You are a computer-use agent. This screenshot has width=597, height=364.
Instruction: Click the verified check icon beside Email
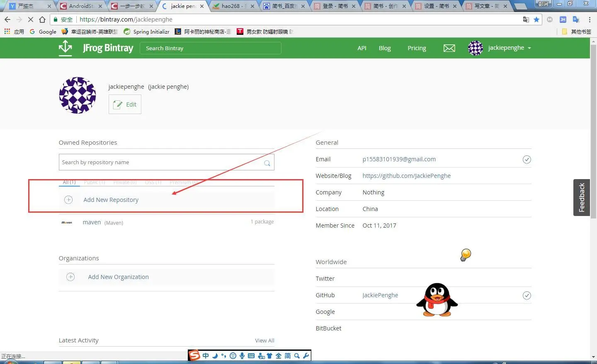coord(527,160)
